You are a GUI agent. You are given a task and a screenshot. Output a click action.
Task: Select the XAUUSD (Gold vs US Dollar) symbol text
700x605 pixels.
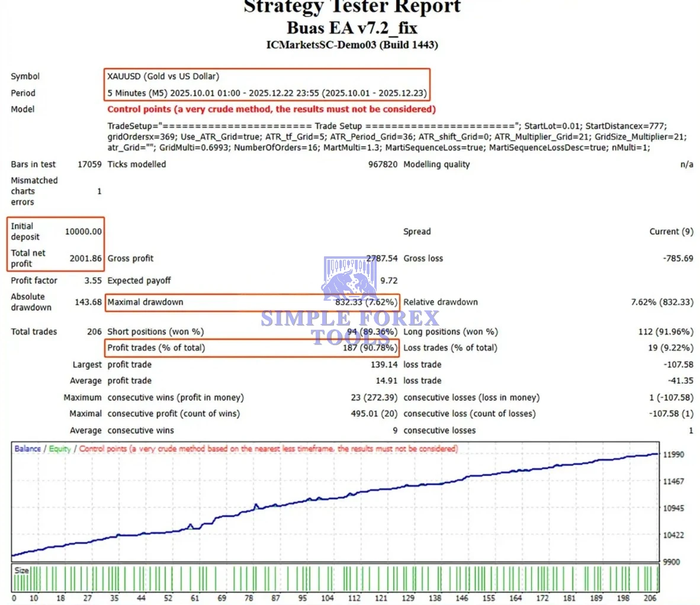[163, 76]
